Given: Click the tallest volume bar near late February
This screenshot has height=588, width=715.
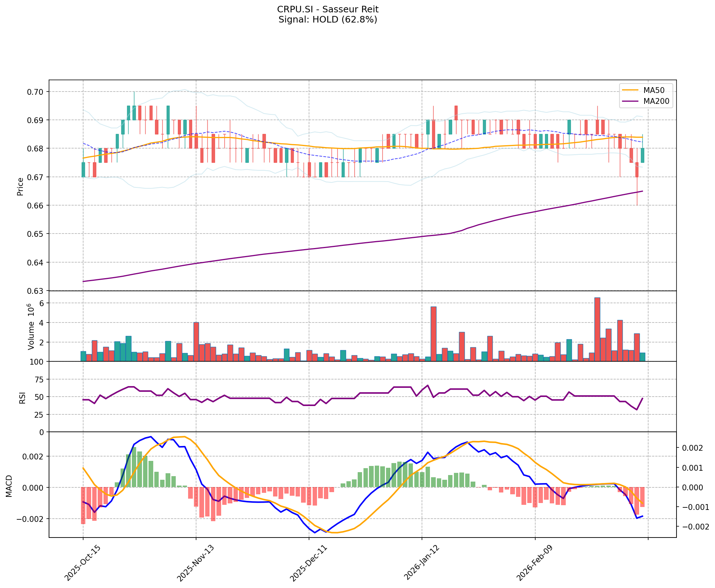Looking at the screenshot, I should coord(597,329).
